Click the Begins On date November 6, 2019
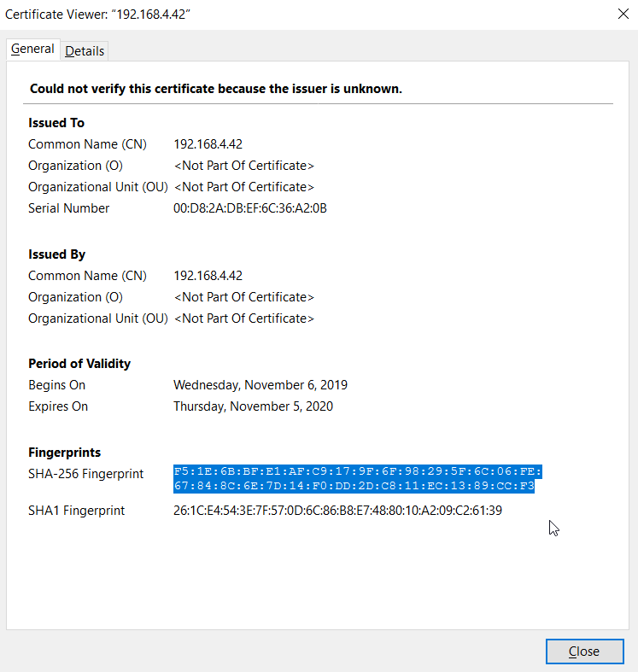This screenshot has height=672, width=638. tap(260, 385)
